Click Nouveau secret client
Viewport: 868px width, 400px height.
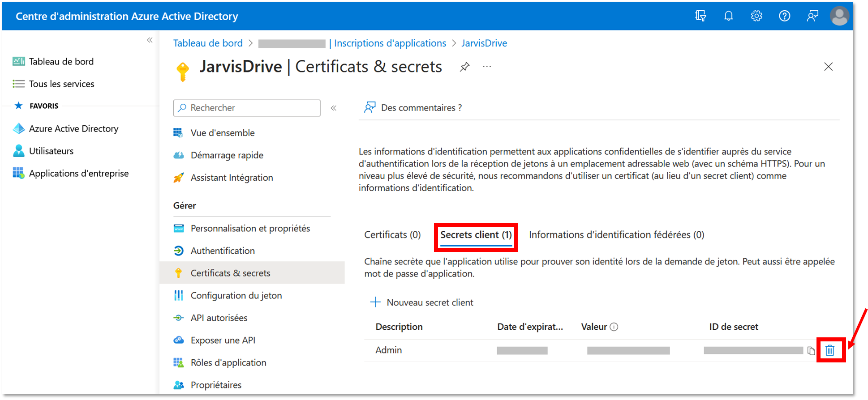click(421, 302)
